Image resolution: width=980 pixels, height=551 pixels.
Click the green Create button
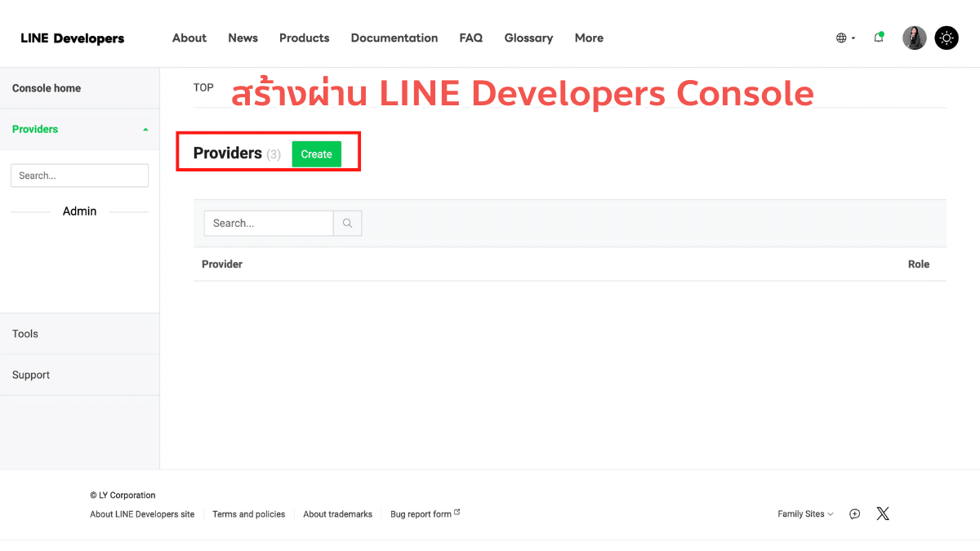tap(316, 154)
